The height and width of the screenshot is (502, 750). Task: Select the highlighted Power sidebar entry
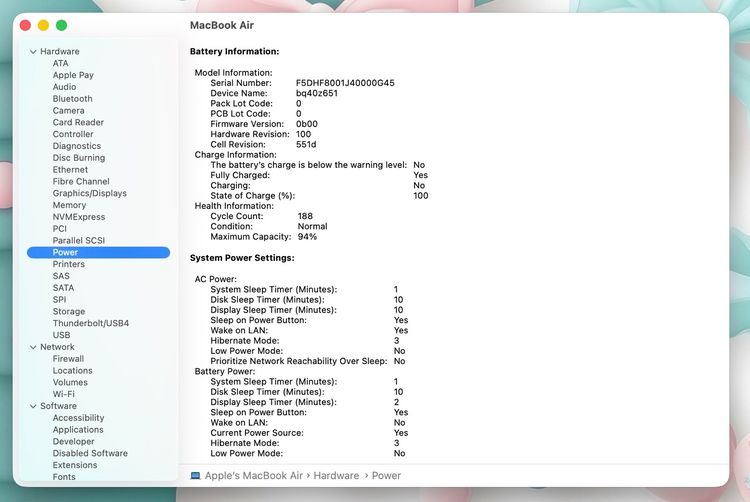pyautogui.click(x=99, y=252)
